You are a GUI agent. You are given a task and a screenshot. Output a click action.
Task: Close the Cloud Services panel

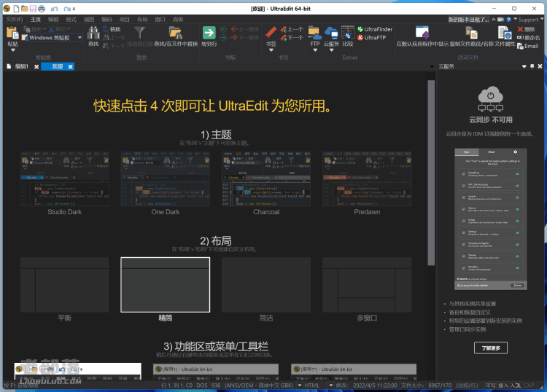pyautogui.click(x=540, y=66)
